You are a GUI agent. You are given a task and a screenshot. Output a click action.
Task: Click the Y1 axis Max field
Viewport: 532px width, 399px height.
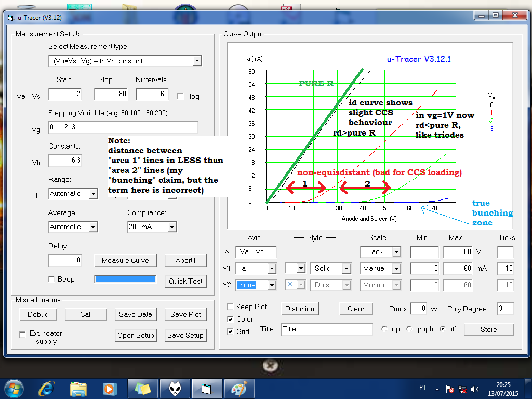tap(458, 269)
